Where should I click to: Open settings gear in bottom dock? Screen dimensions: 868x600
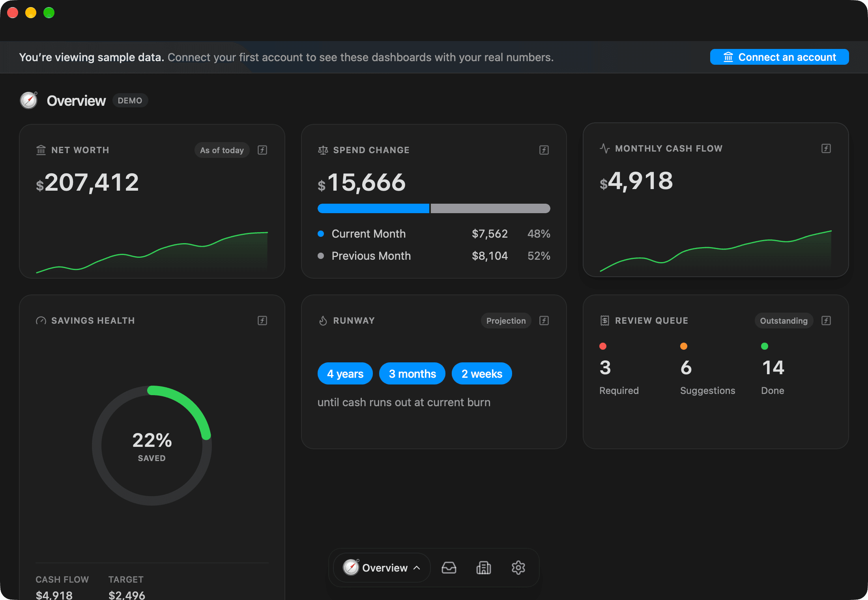518,568
